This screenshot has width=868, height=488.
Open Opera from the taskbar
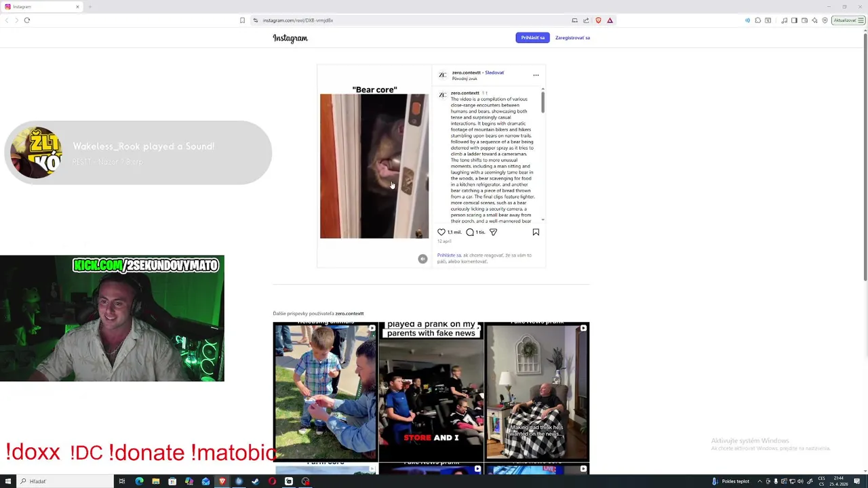(x=272, y=481)
